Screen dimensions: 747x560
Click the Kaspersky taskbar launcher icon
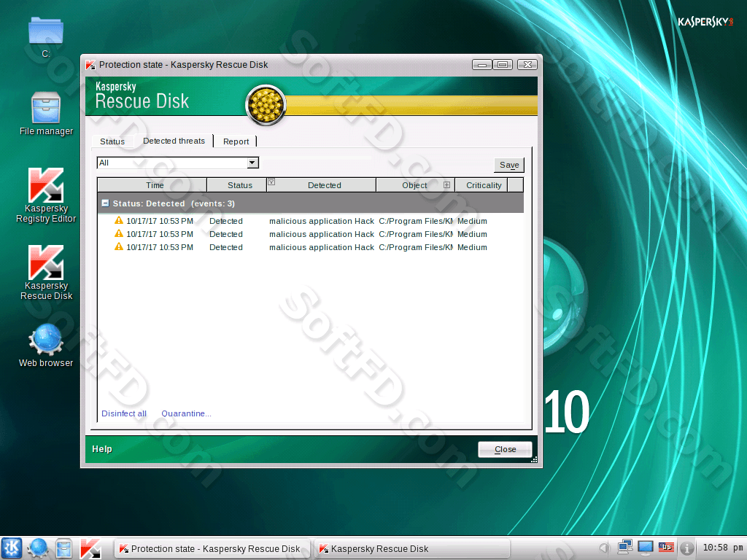(x=90, y=548)
